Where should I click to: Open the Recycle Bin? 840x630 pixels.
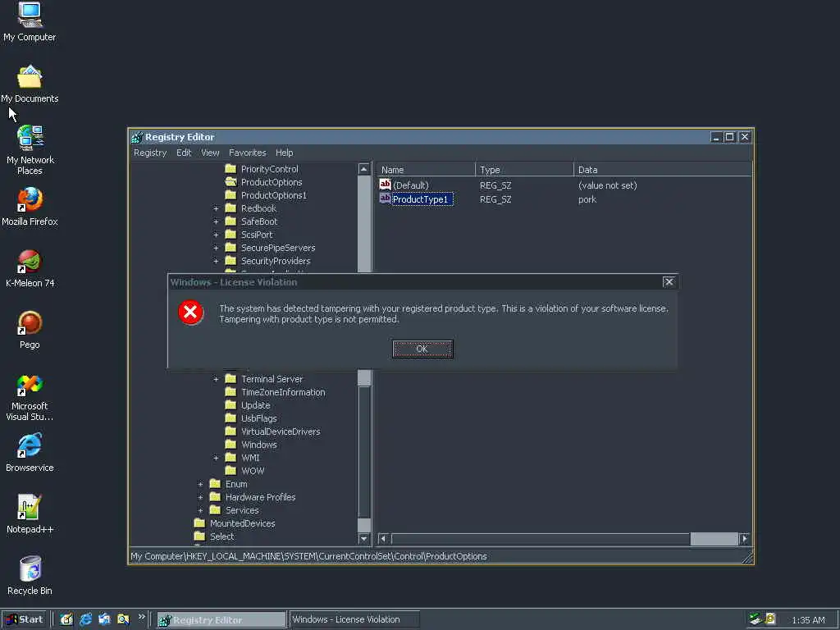click(30, 575)
